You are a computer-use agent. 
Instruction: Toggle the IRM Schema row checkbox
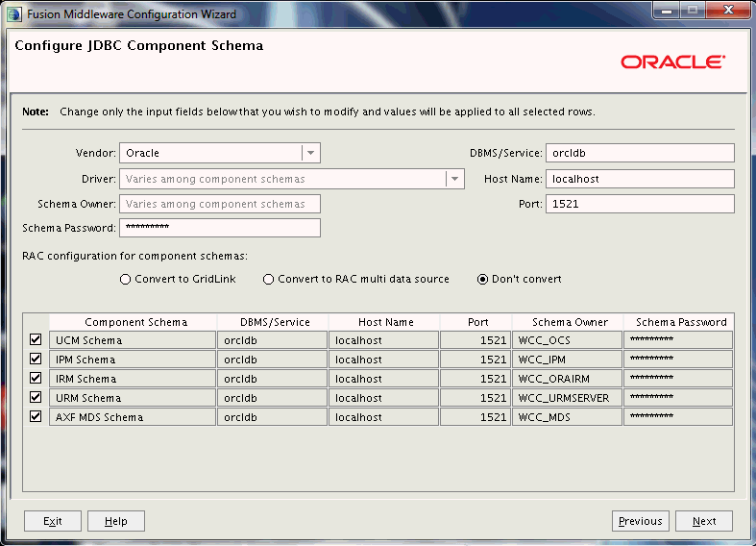click(x=36, y=378)
